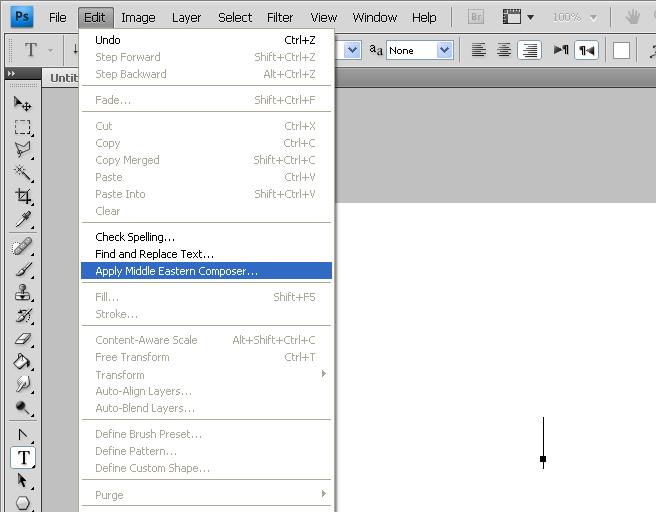Select the Smudge tool
The height and width of the screenshot is (512, 656).
point(23,384)
